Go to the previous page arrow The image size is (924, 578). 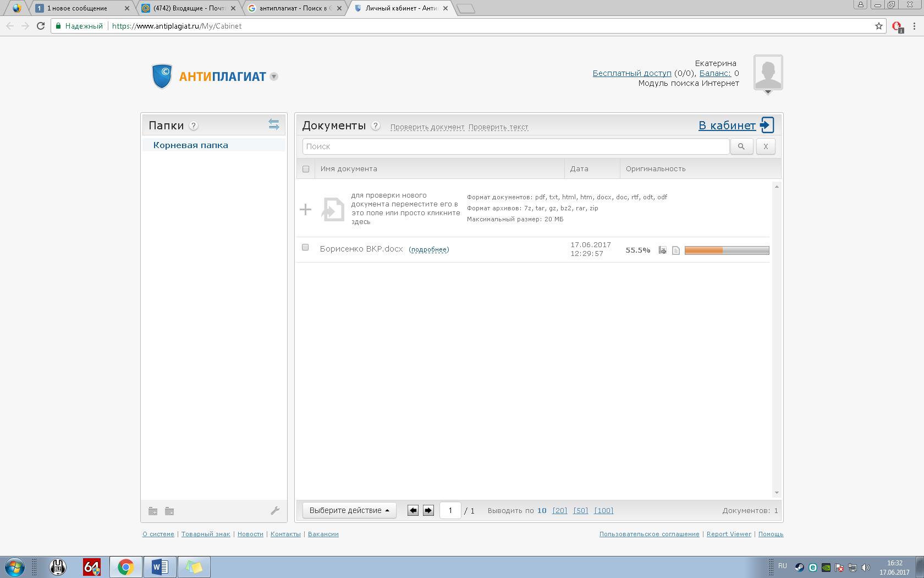click(x=413, y=511)
